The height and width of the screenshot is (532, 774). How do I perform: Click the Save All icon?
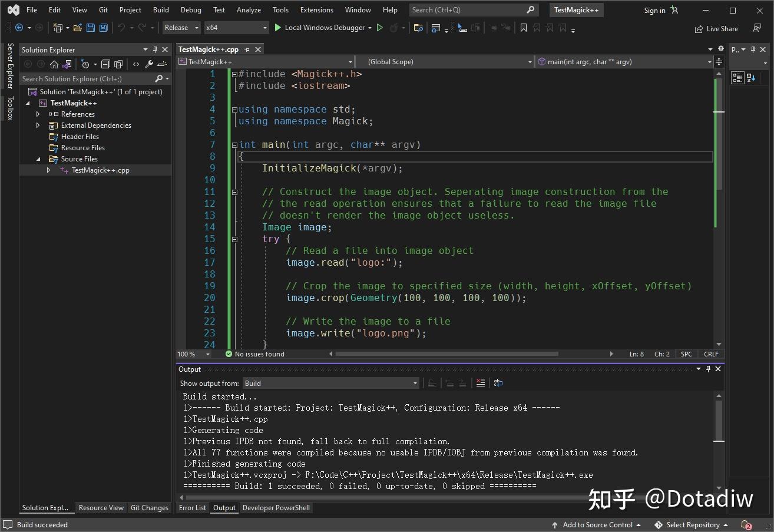(x=102, y=27)
